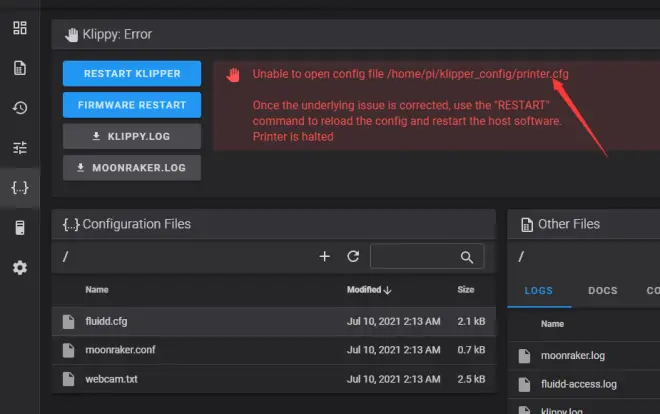Open the Tune sliders sidebar icon
660x414 pixels.
point(20,148)
